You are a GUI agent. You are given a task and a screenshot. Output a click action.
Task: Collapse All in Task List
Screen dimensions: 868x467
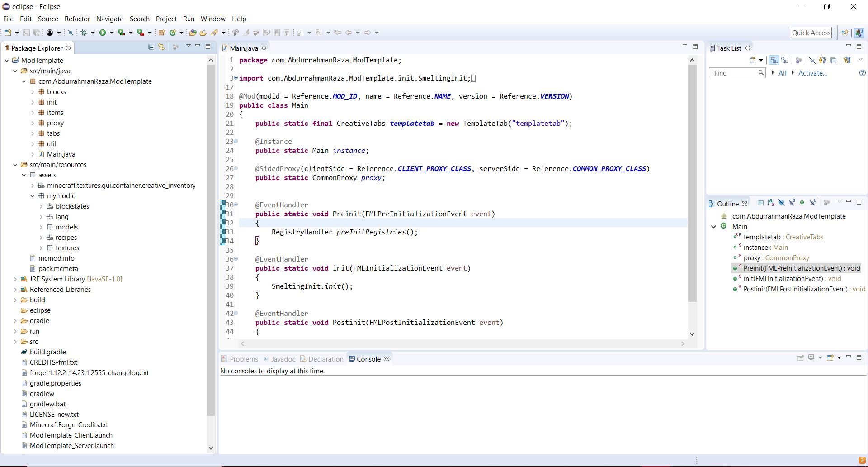(834, 60)
